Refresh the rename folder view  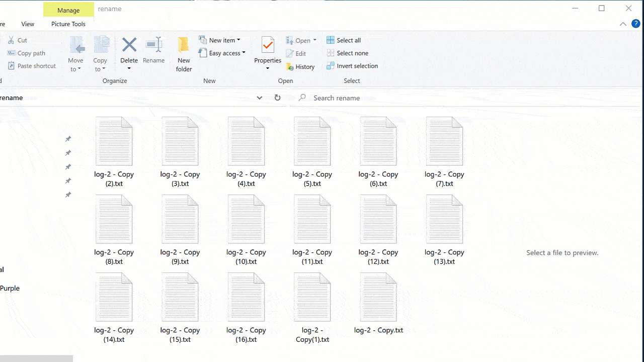coord(277,98)
